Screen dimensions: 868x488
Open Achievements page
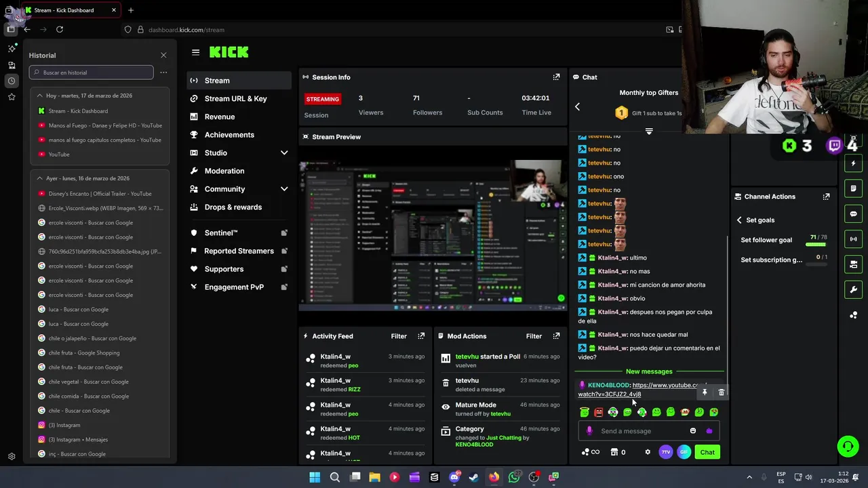tap(239, 135)
